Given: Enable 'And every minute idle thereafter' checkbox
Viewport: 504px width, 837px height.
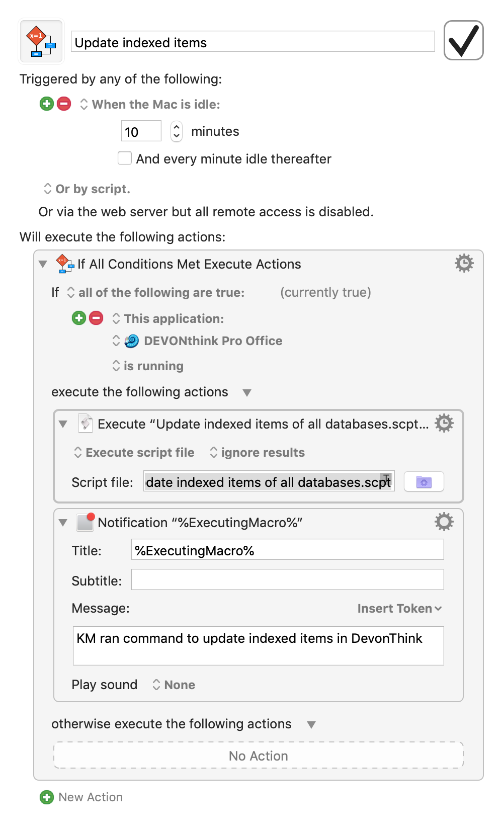Looking at the screenshot, I should click(x=125, y=158).
